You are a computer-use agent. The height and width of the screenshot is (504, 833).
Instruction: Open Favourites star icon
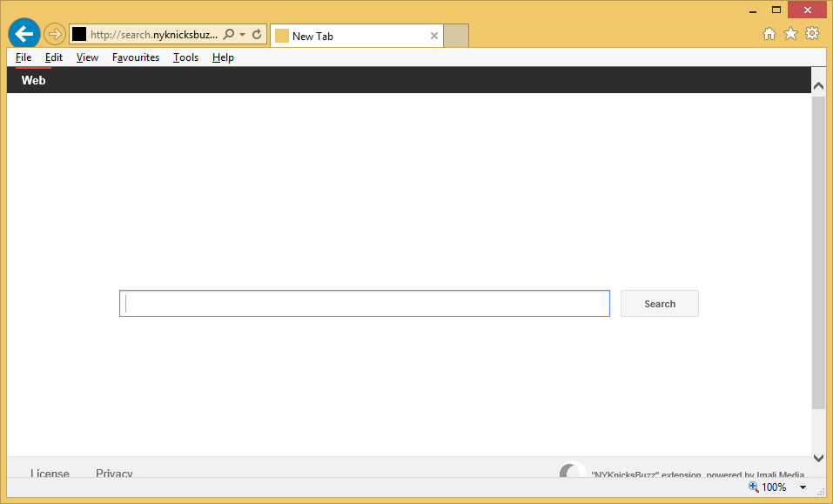click(x=790, y=34)
